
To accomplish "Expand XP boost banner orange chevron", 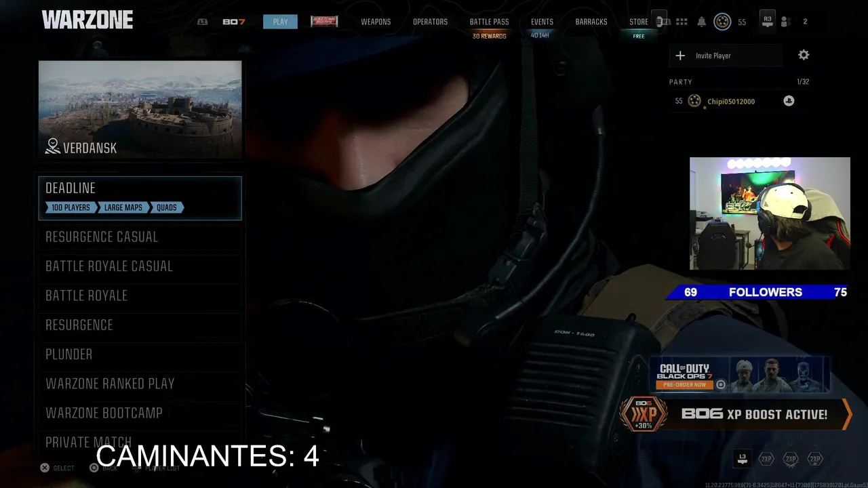I will (846, 414).
